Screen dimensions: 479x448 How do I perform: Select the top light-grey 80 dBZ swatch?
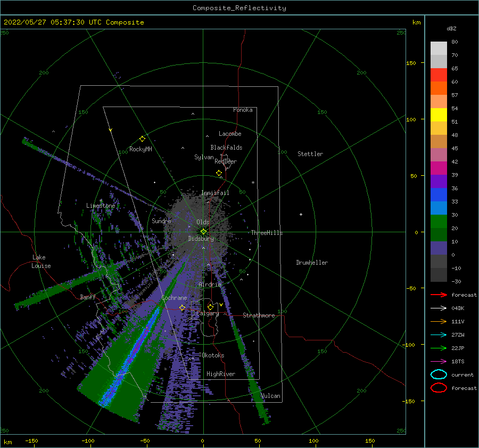click(x=439, y=48)
